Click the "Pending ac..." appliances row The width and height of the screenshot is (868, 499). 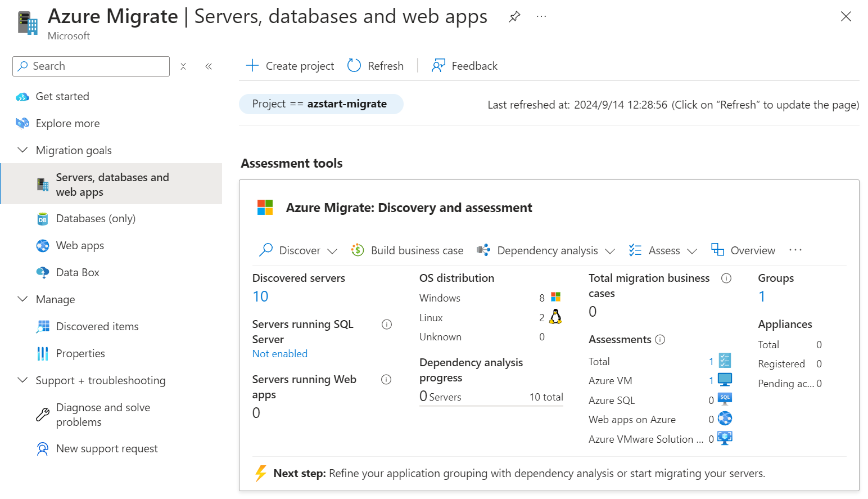[x=790, y=384]
